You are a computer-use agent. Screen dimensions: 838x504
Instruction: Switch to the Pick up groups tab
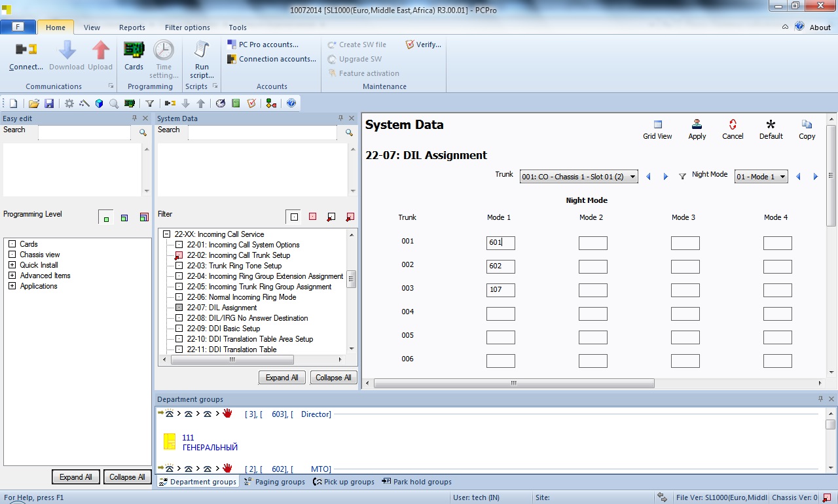click(344, 482)
